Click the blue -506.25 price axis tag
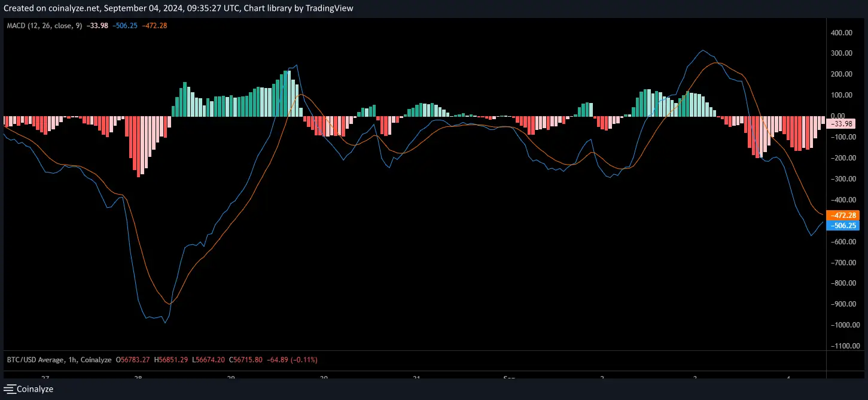This screenshot has height=400, width=868. (842, 226)
